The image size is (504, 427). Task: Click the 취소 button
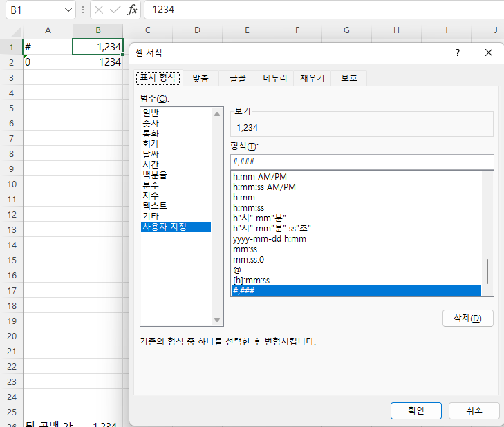474,410
